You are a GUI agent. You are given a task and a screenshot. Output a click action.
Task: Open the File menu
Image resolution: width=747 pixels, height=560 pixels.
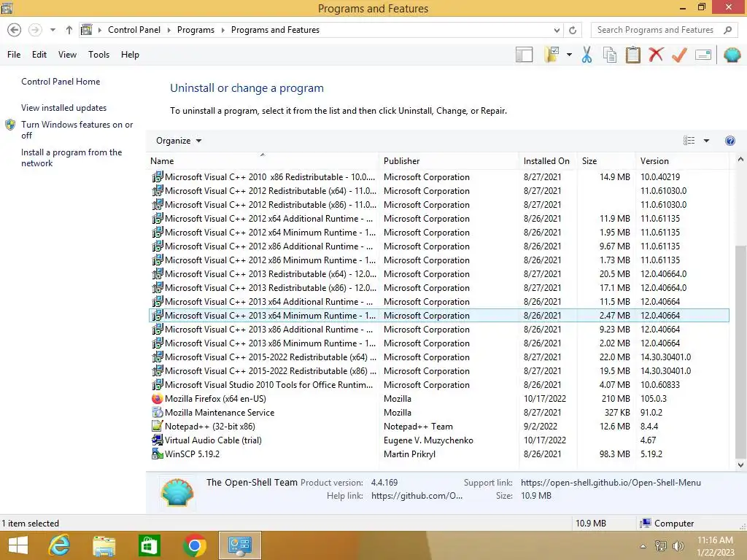click(14, 55)
